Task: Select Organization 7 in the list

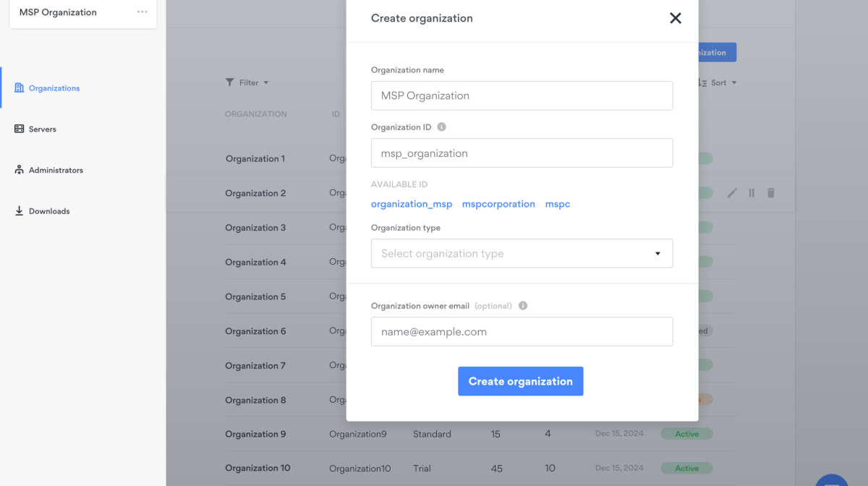Action: tap(255, 366)
